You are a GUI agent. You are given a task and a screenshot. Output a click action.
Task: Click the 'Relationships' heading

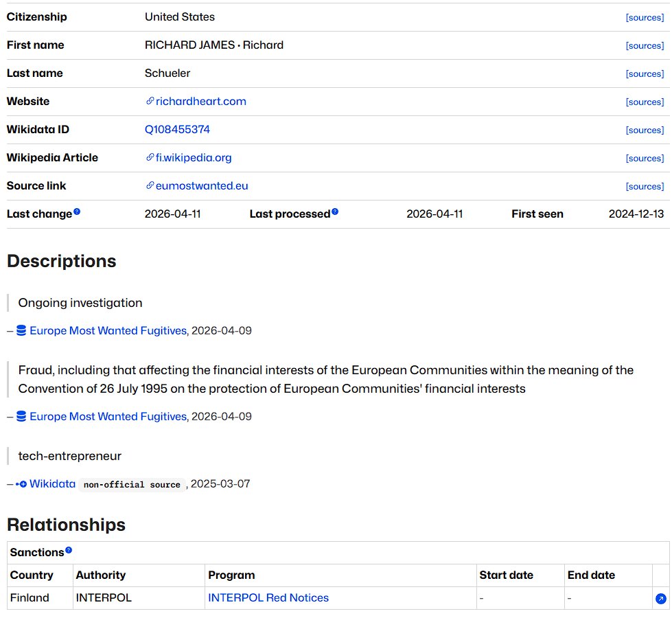pos(66,525)
